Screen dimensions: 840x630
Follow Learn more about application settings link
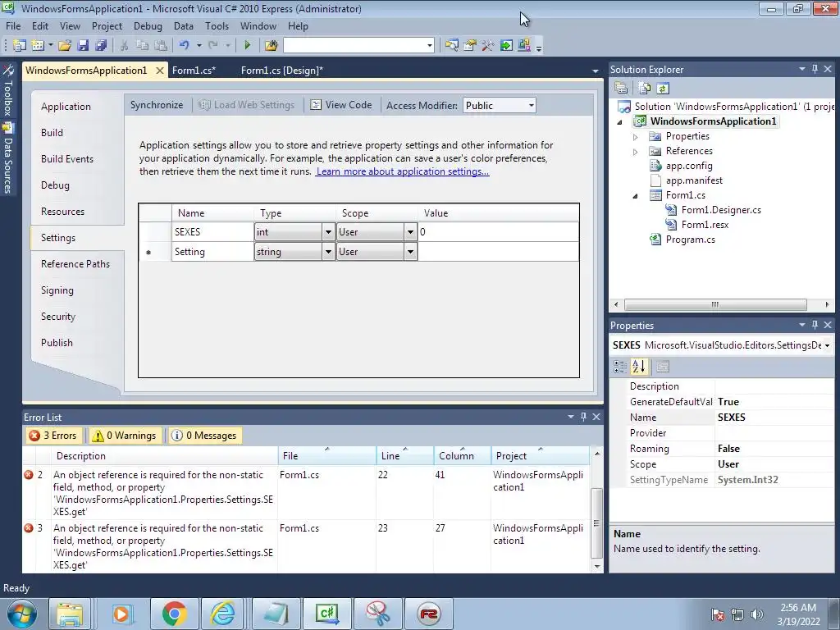(x=402, y=171)
